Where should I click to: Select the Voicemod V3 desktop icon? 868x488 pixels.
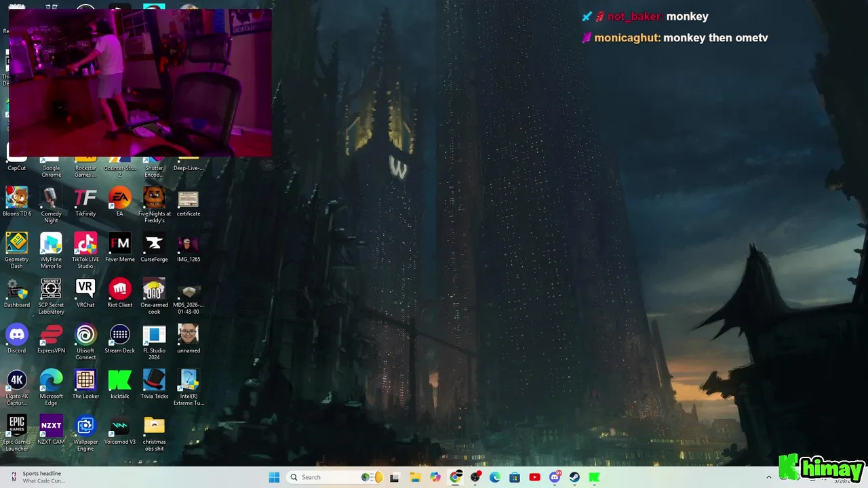[120, 430]
